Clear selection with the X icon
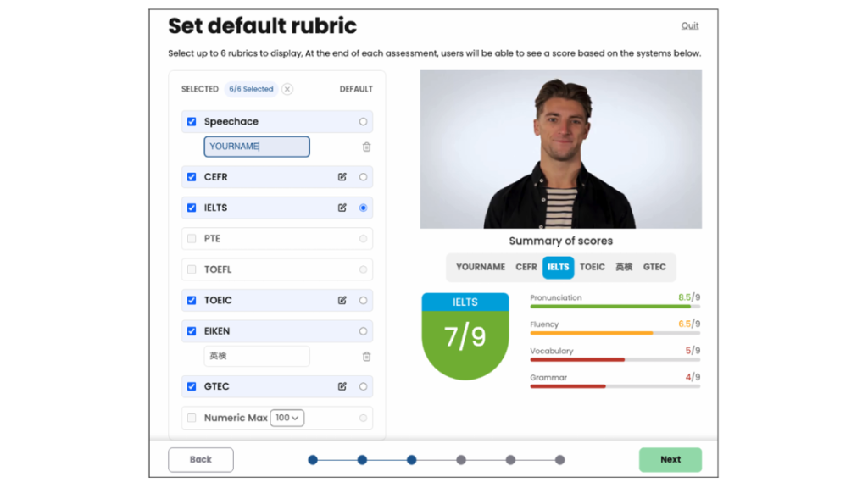 pos(287,89)
